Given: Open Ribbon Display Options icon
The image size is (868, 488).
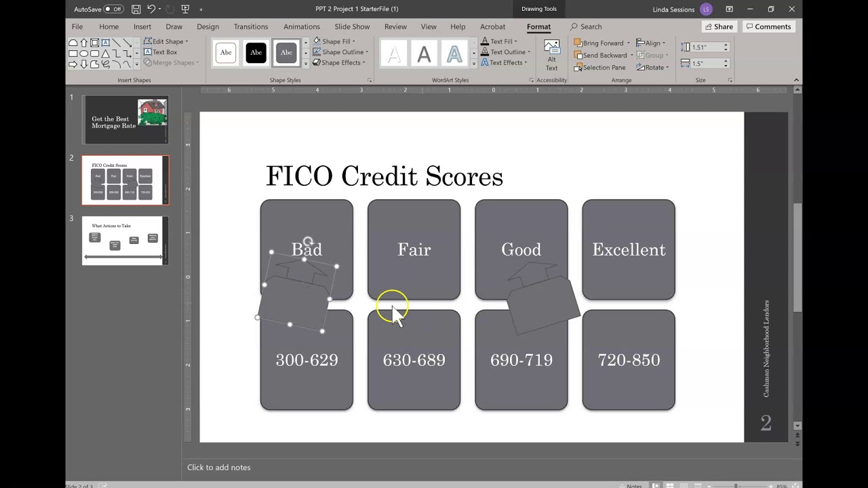Looking at the screenshot, I should (x=729, y=9).
